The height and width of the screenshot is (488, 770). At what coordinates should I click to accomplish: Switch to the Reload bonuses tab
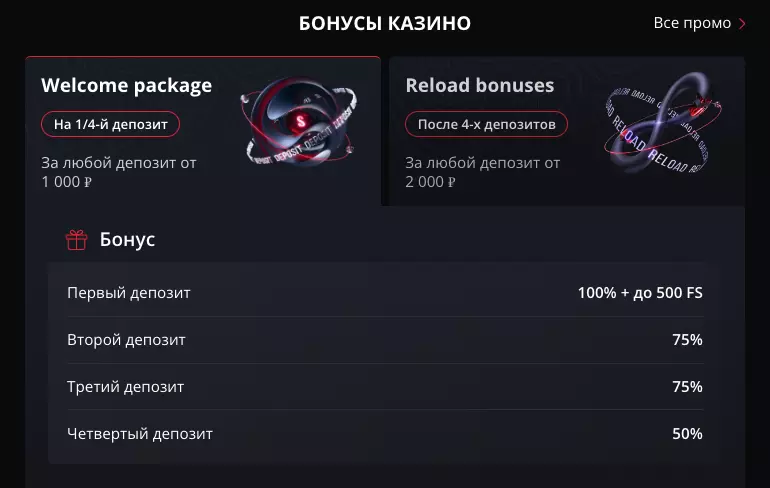pos(479,86)
